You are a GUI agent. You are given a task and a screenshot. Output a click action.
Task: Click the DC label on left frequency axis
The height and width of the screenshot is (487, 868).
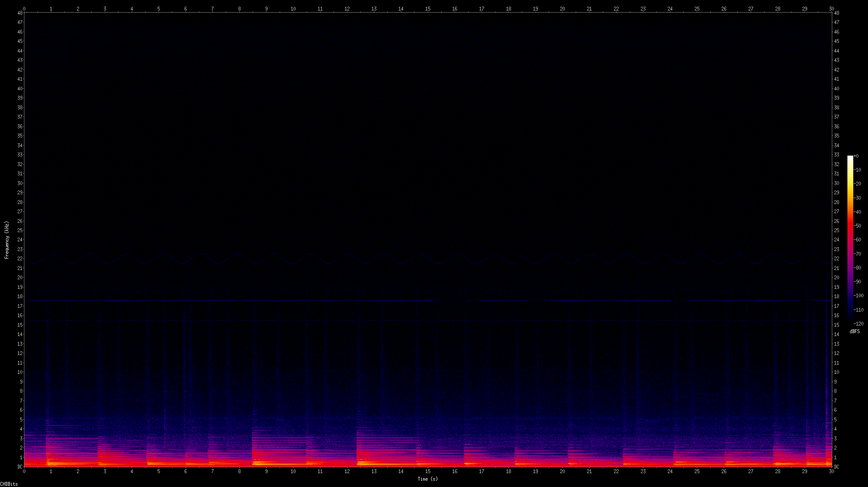pyautogui.click(x=20, y=466)
